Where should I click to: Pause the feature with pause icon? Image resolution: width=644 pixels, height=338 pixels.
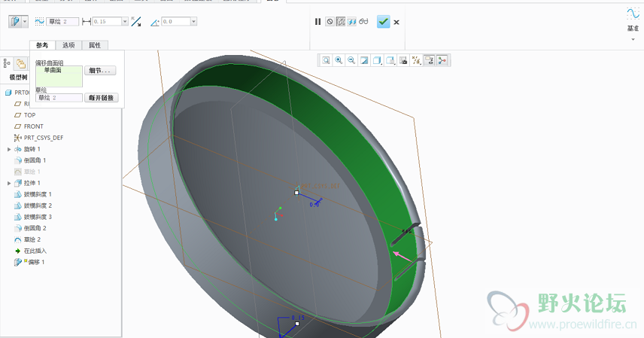(x=318, y=21)
